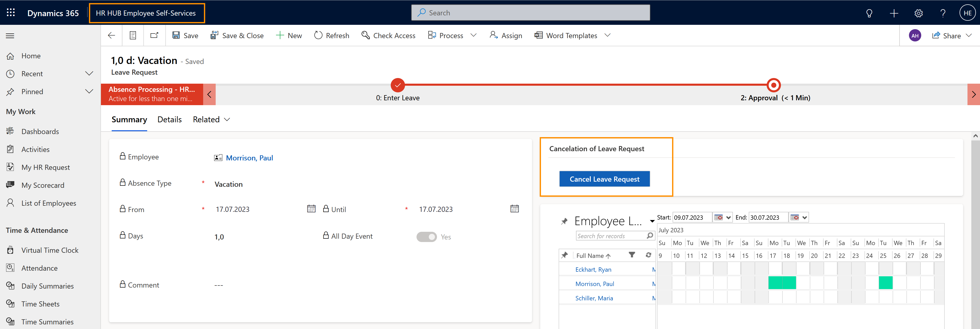Select the 2: Approval stage marker
The width and height of the screenshot is (980, 329).
point(774,85)
